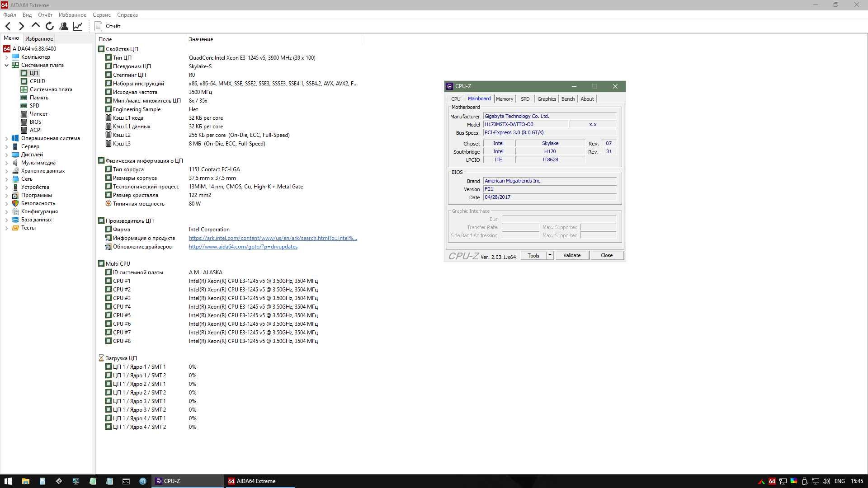868x488 pixels.
Task: Open the Вид menu
Action: (x=27, y=15)
